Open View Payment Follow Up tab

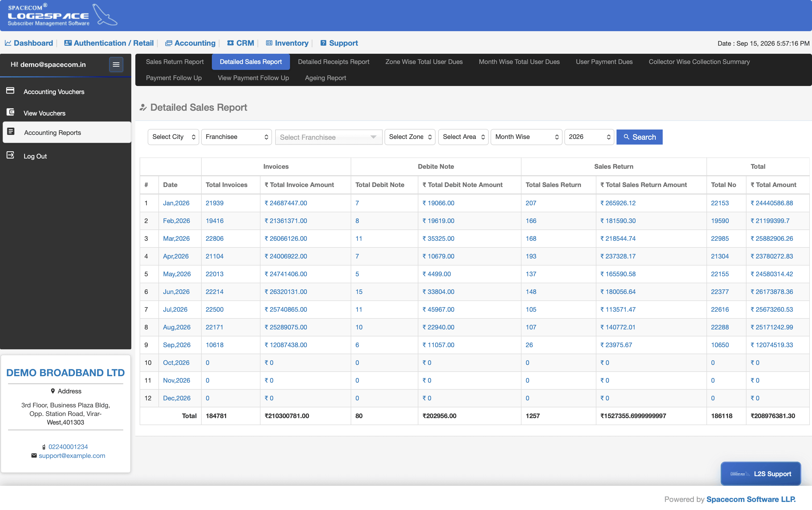point(253,78)
